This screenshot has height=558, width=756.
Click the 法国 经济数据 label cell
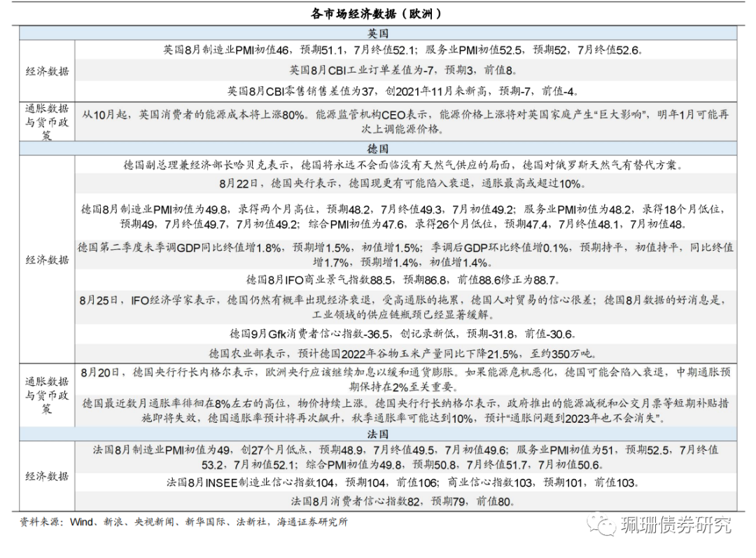coord(48,477)
